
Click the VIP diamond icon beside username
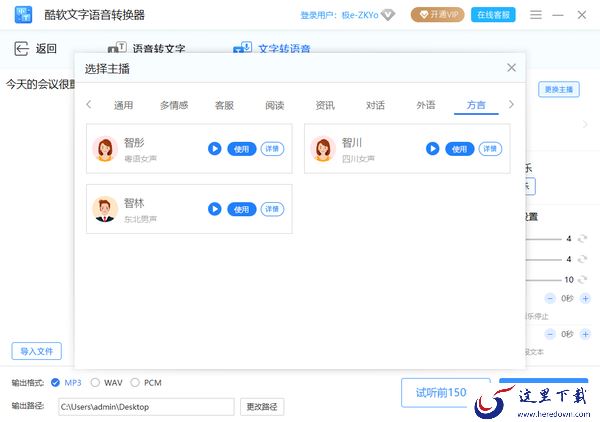pyautogui.click(x=388, y=15)
